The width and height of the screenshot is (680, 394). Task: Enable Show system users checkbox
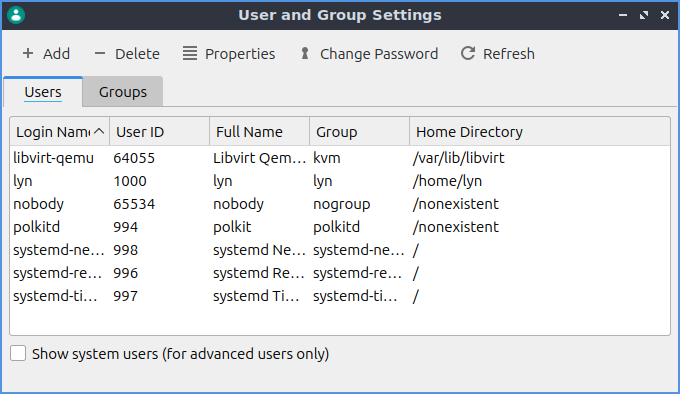[x=18, y=353]
